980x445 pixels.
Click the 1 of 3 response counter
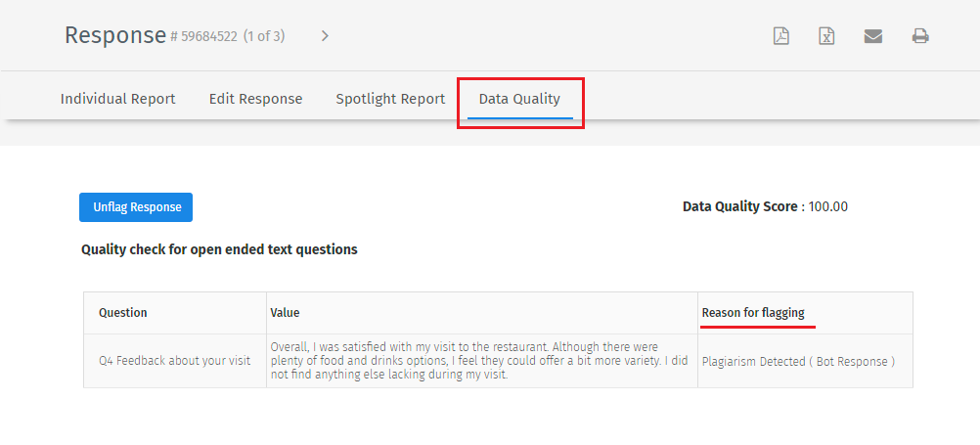click(x=264, y=37)
